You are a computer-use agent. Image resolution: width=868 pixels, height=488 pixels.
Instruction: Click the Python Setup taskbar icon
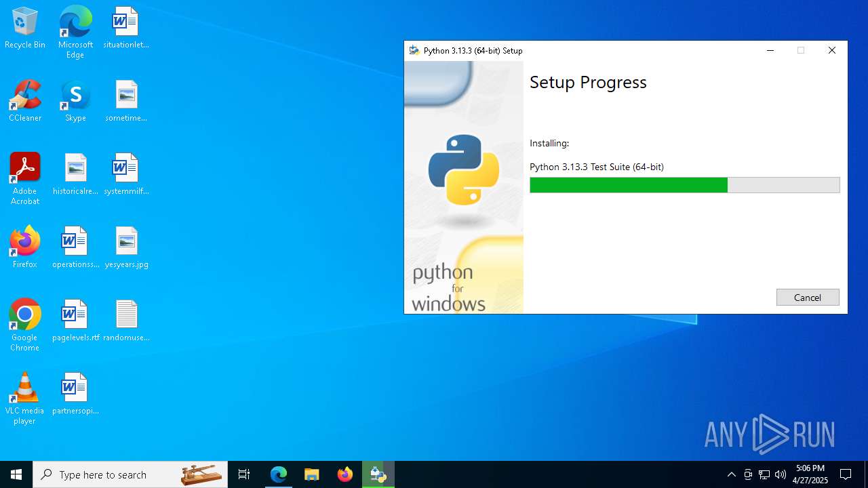tap(378, 474)
